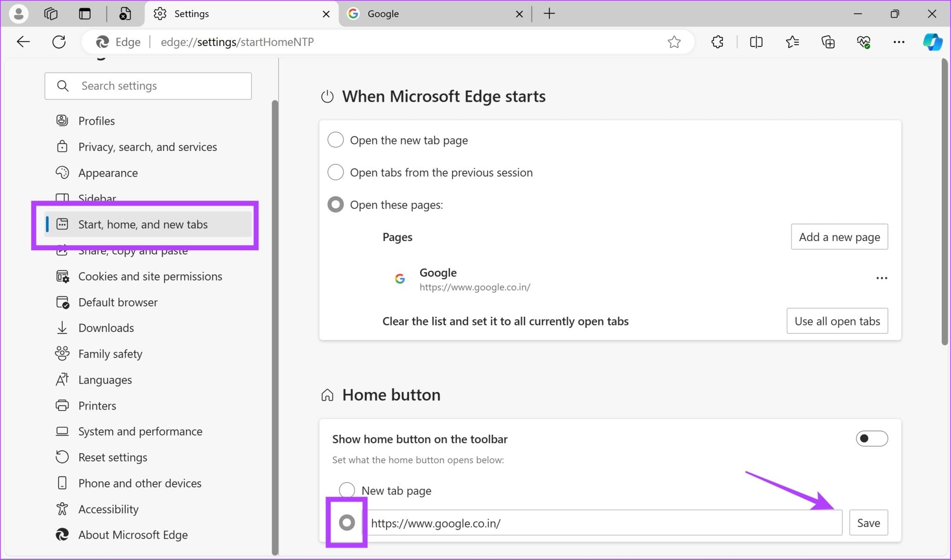Check Browser essentials status
Viewport: 951px width, 560px height.
[864, 41]
